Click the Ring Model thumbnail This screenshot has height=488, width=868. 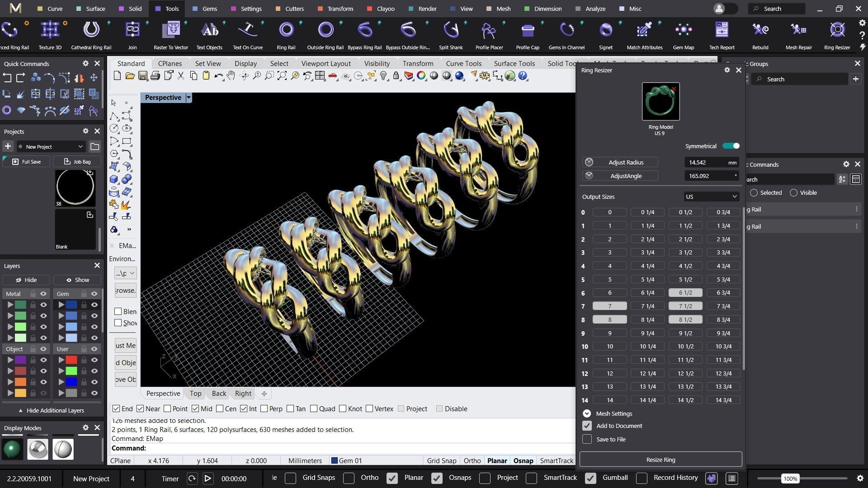point(660,102)
